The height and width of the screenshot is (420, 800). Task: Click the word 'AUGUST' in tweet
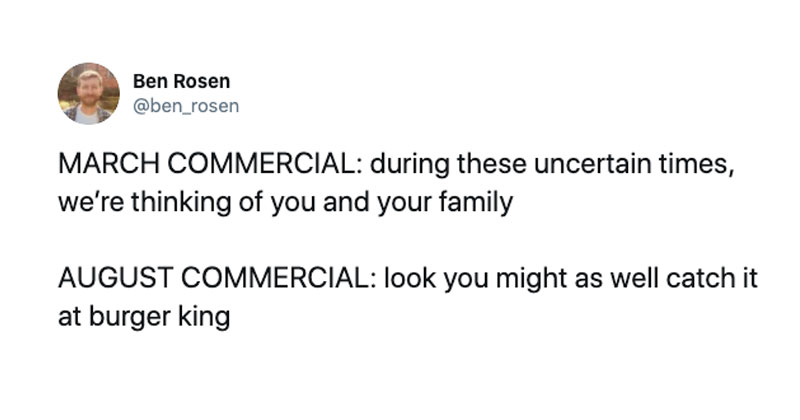116,278
